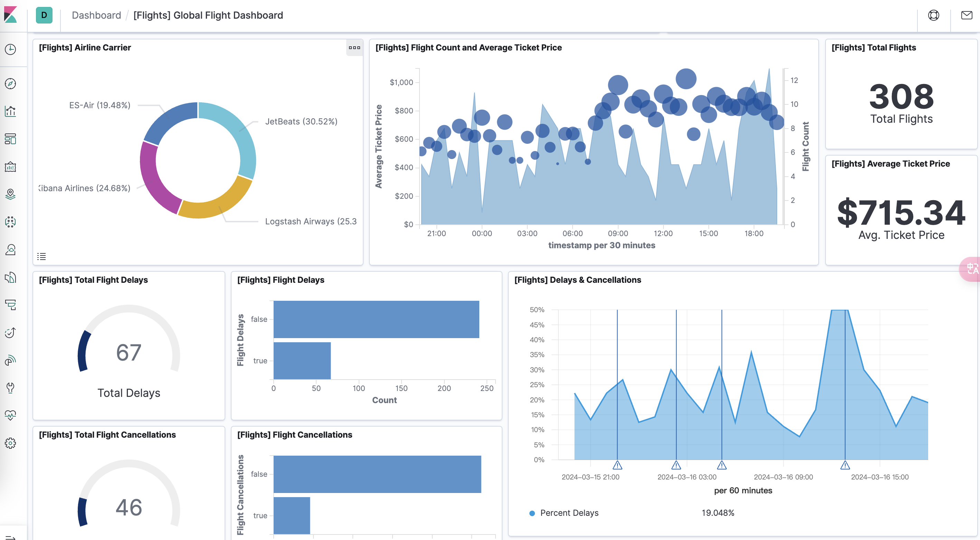Click the Logstash Airways pie label
980x540 pixels.
coord(311,221)
